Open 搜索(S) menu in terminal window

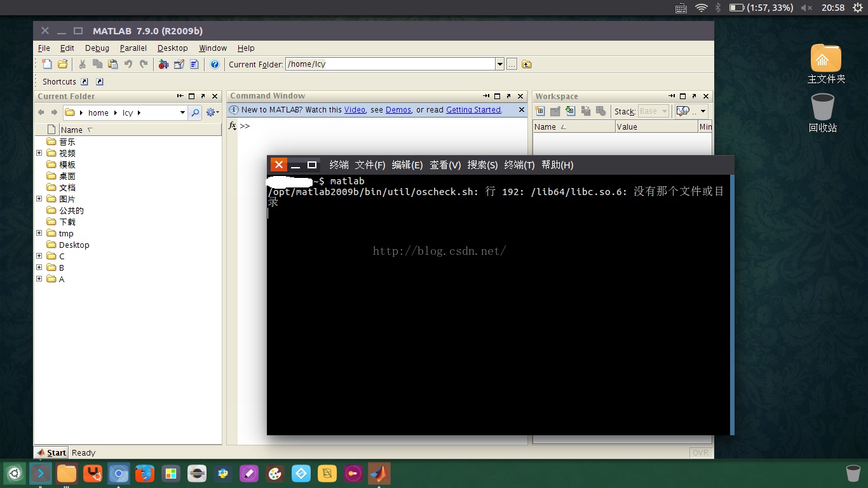point(482,165)
